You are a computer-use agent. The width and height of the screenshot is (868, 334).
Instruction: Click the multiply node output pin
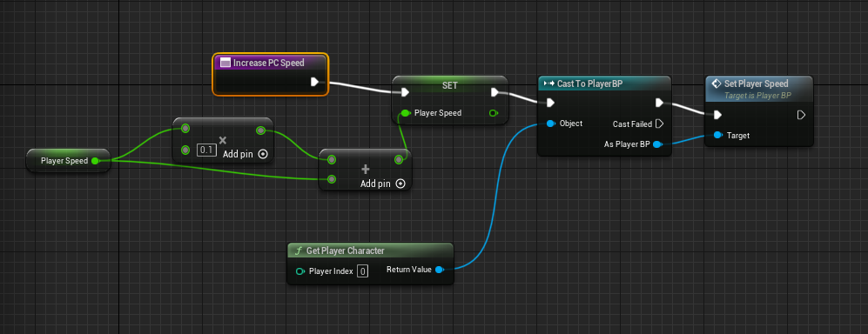pyautogui.click(x=260, y=130)
